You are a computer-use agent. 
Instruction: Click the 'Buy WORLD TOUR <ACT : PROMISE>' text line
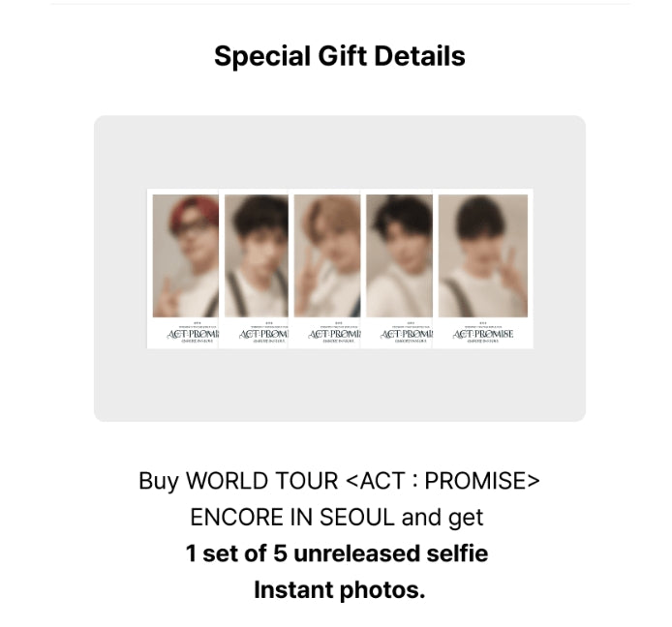coord(339,481)
